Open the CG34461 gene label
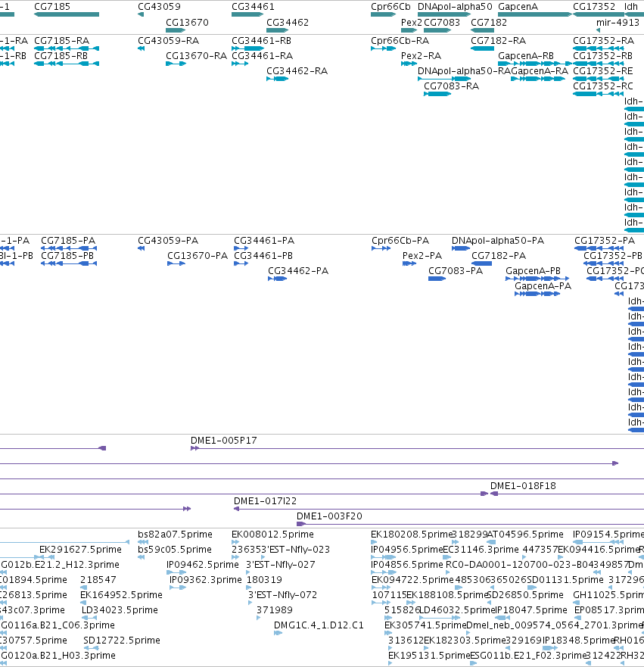 tap(253, 7)
